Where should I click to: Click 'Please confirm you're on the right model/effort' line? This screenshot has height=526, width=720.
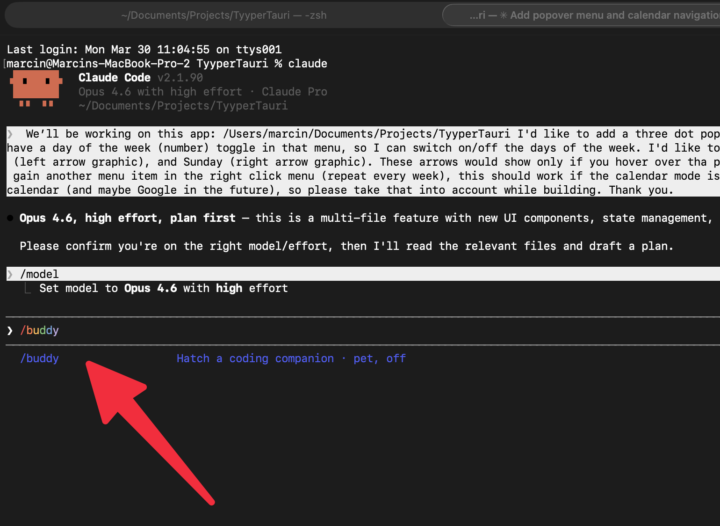346,246
